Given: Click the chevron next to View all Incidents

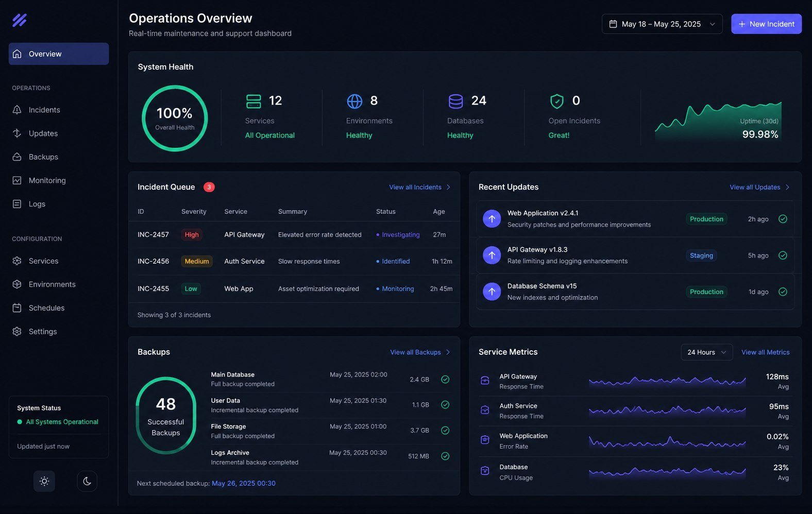Looking at the screenshot, I should tap(448, 187).
